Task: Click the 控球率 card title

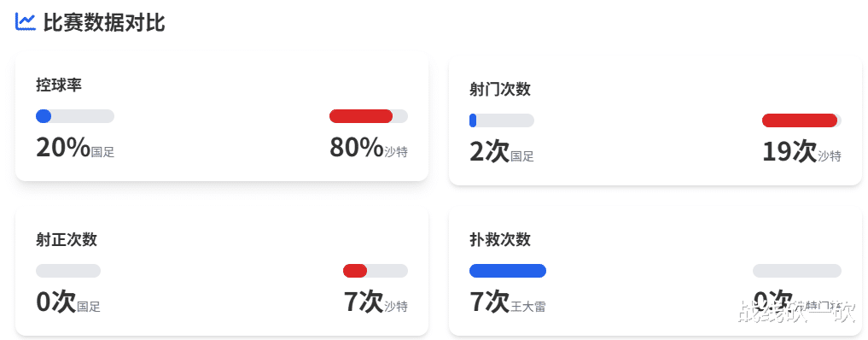Action: click(x=59, y=85)
